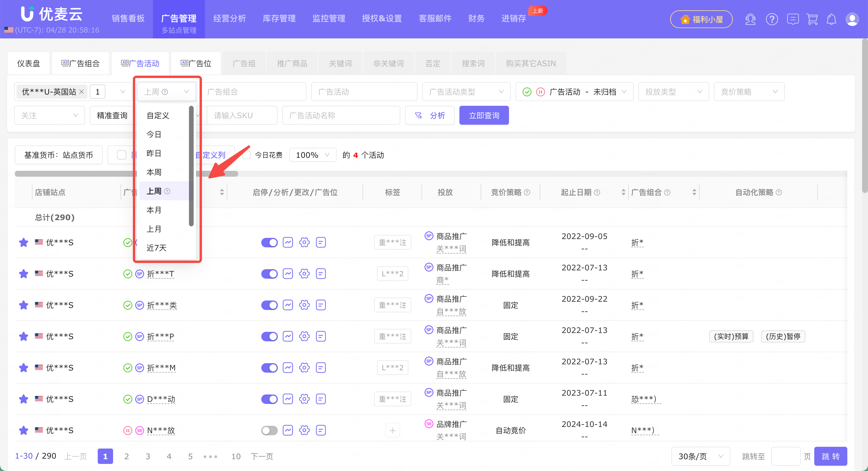Image resolution: width=868 pixels, height=471 pixels.
Task: Click star favorite in 折***T row
Action: tap(24, 273)
